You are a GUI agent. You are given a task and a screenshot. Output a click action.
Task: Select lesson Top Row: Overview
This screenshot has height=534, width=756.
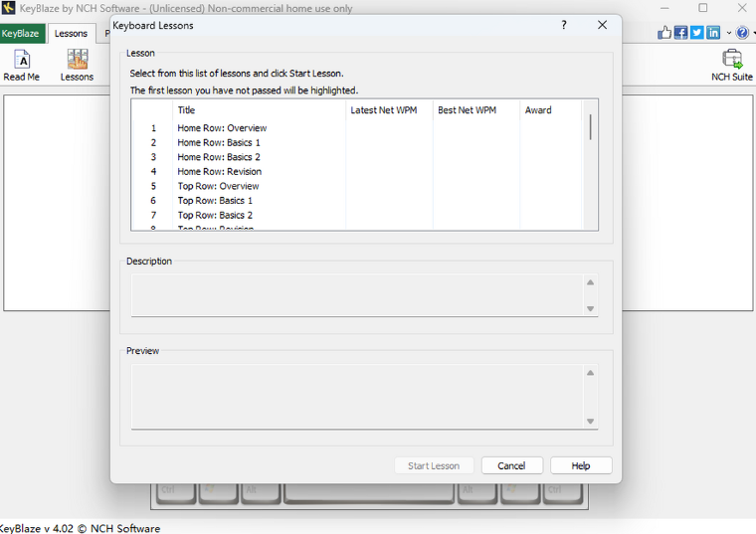click(218, 186)
